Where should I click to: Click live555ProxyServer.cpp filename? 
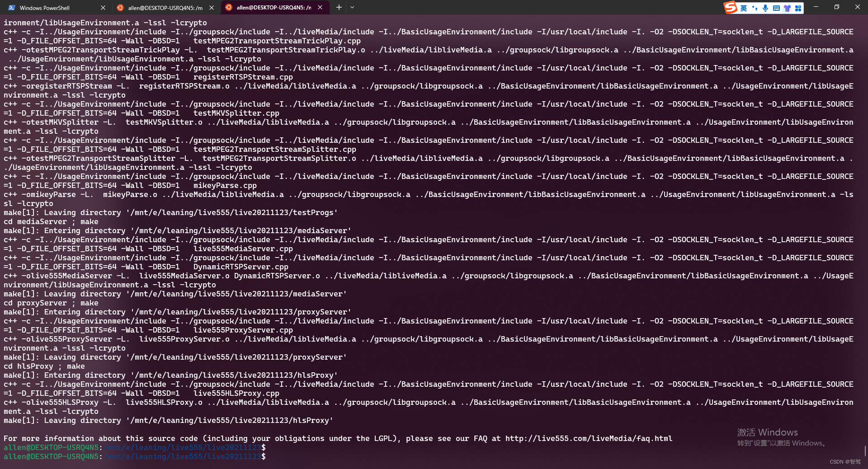tap(243, 330)
